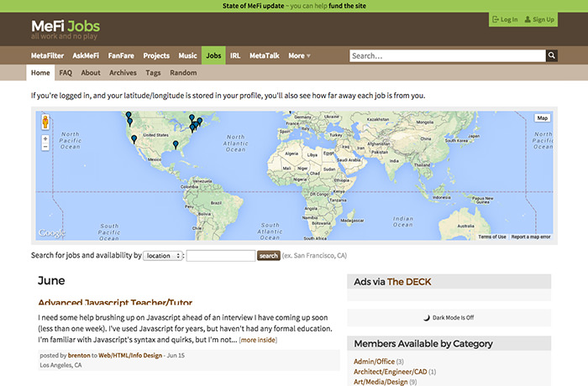
Task: Zoom out the map with minus button
Action: [x=45, y=147]
